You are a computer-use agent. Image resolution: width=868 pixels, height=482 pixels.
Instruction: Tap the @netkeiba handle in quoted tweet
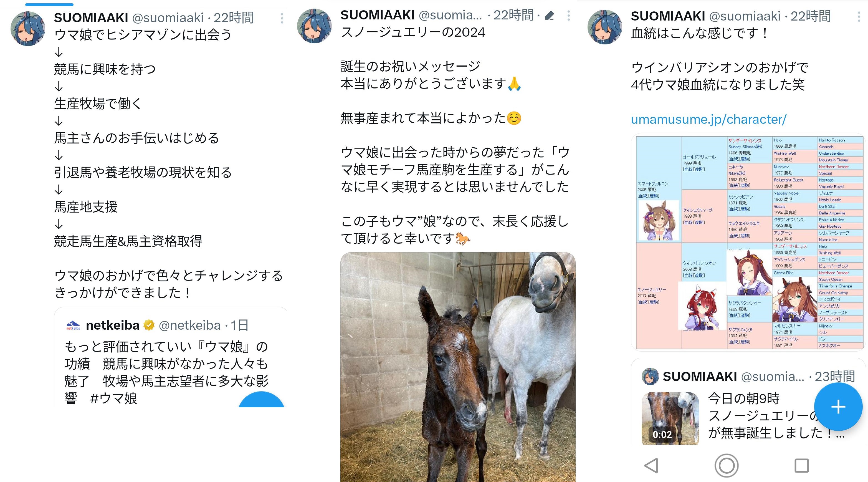189,325
